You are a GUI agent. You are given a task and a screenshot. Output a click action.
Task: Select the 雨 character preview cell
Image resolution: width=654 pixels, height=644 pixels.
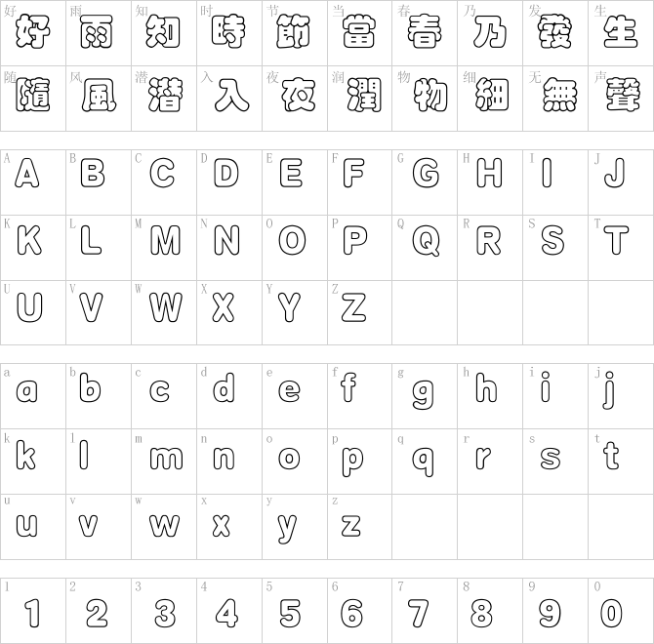pos(99,33)
